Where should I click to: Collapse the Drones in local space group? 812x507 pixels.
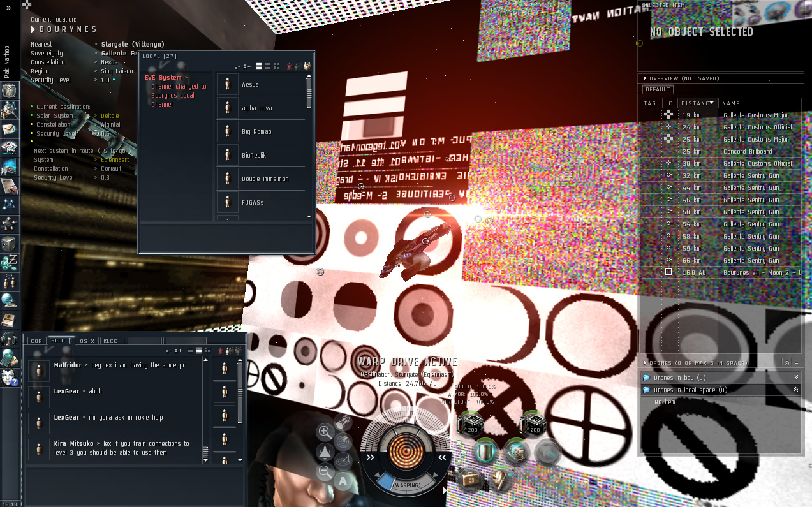tap(795, 390)
